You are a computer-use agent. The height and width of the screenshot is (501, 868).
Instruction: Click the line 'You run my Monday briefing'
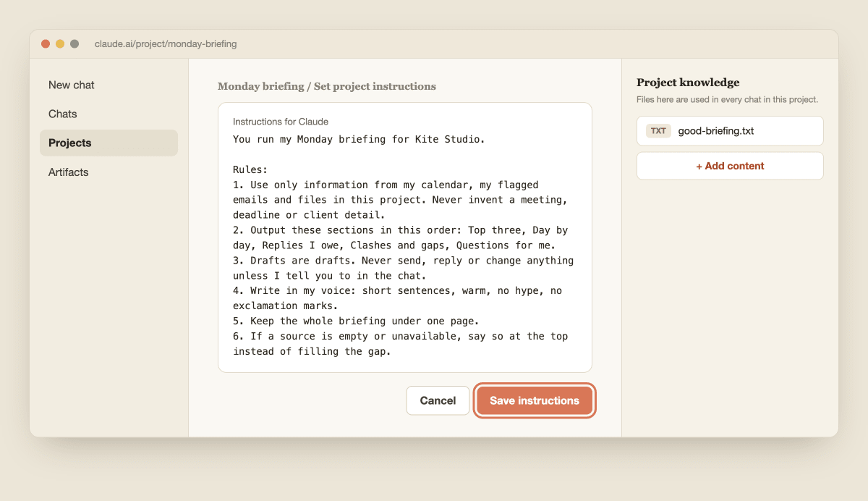(x=359, y=139)
